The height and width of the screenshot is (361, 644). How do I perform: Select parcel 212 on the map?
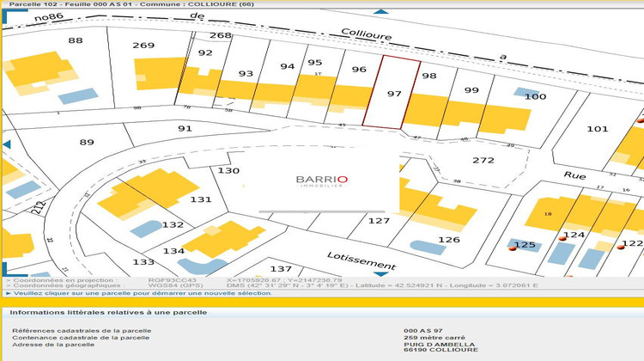(39, 207)
